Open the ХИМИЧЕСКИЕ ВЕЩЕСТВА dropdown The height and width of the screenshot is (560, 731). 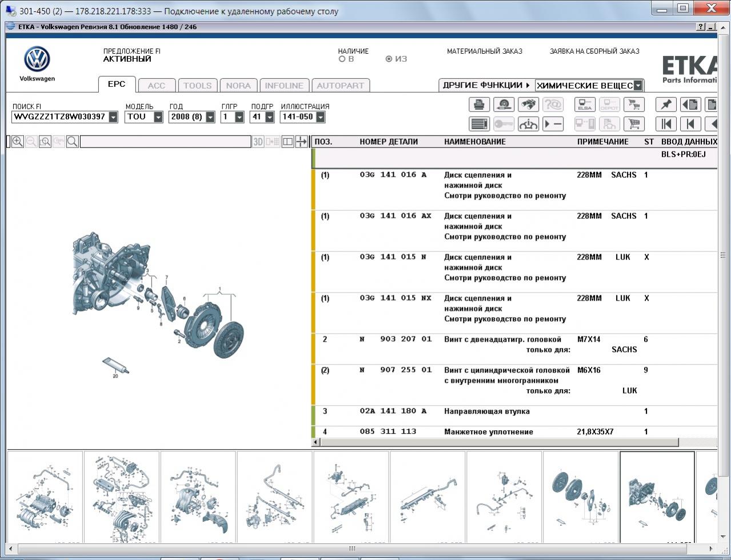click(x=638, y=86)
